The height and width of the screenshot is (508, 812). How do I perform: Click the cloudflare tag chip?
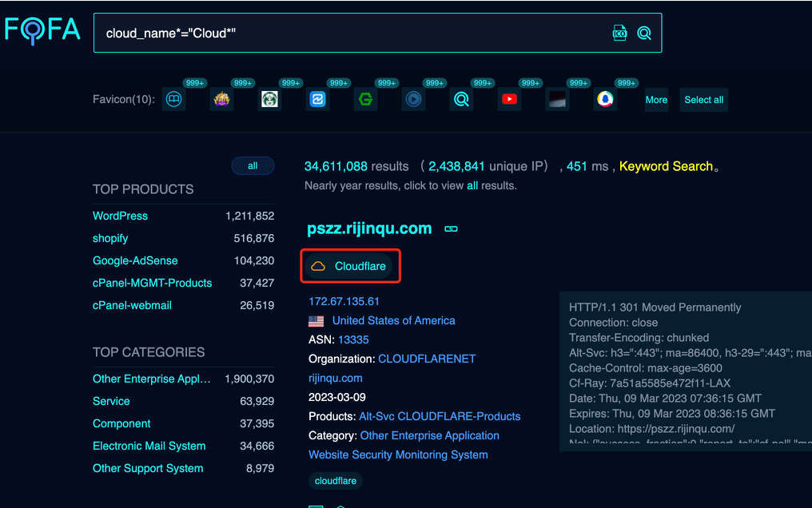336,481
